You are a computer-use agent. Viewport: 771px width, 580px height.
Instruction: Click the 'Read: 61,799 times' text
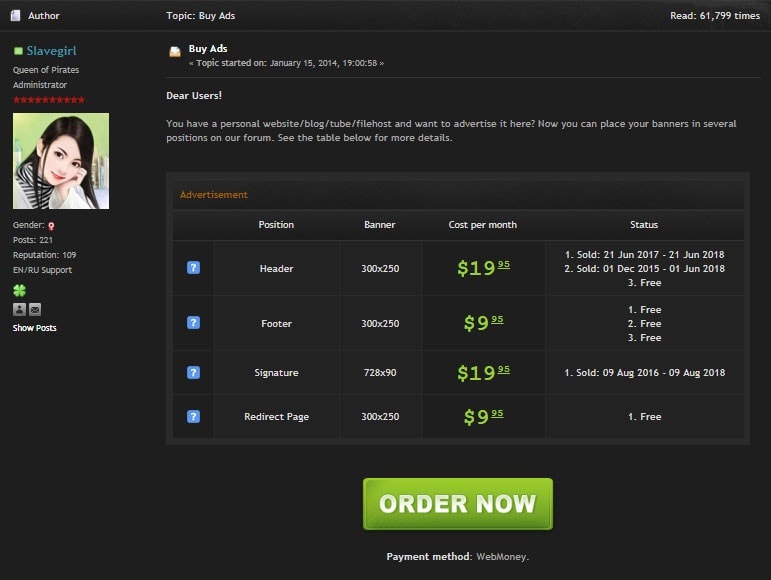pos(715,16)
